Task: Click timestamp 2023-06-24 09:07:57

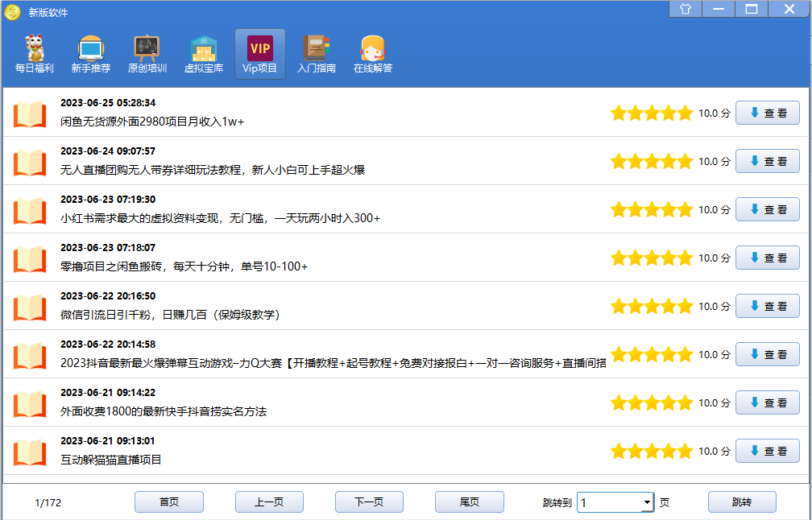Action: point(108,151)
